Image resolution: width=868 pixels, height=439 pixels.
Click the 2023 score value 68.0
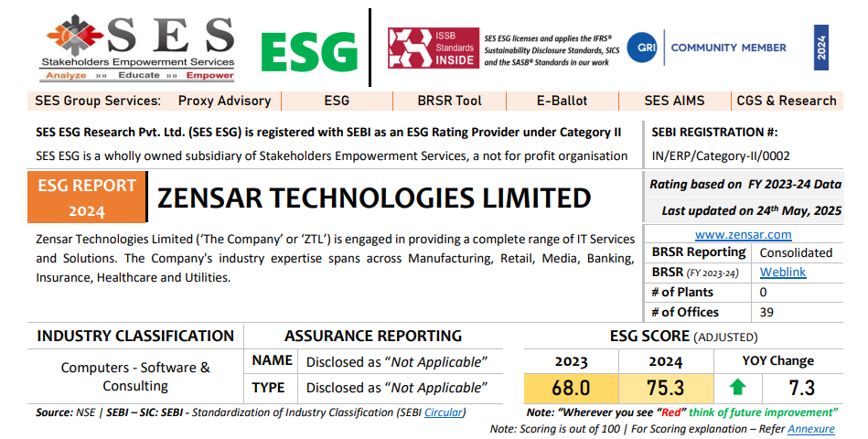tap(571, 388)
